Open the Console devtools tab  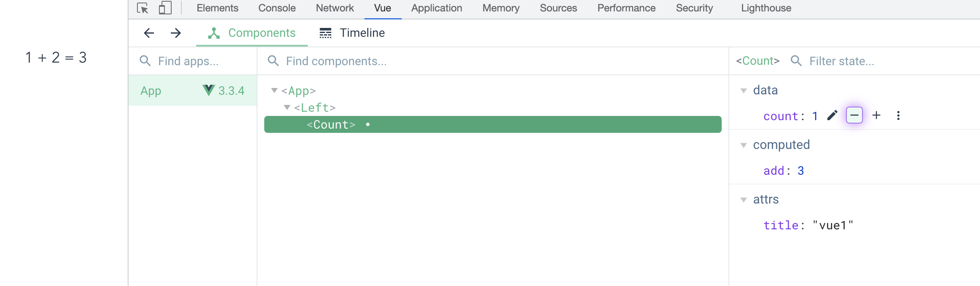277,8
